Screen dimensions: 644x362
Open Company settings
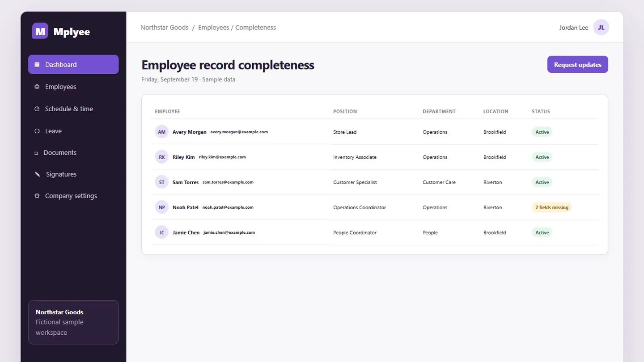tap(73, 196)
